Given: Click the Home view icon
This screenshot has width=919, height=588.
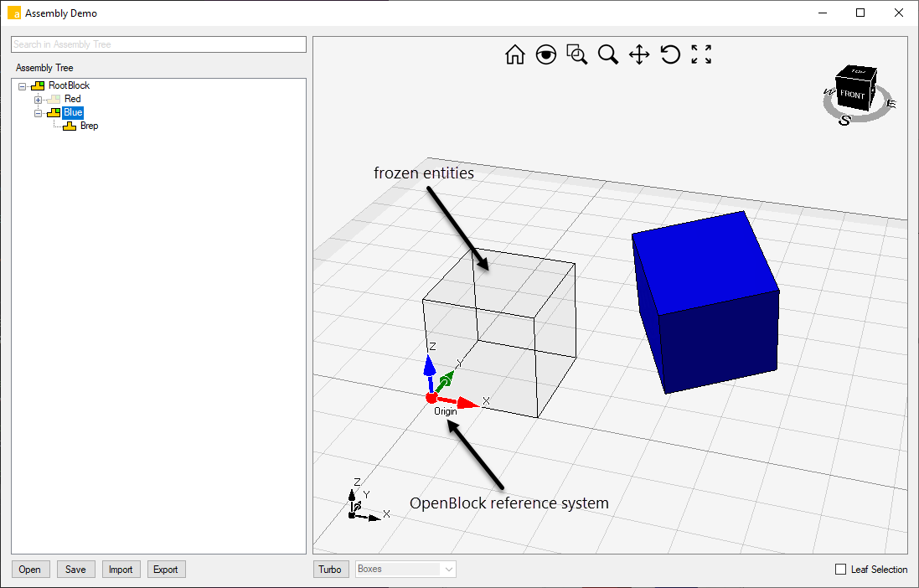Looking at the screenshot, I should coord(514,54).
